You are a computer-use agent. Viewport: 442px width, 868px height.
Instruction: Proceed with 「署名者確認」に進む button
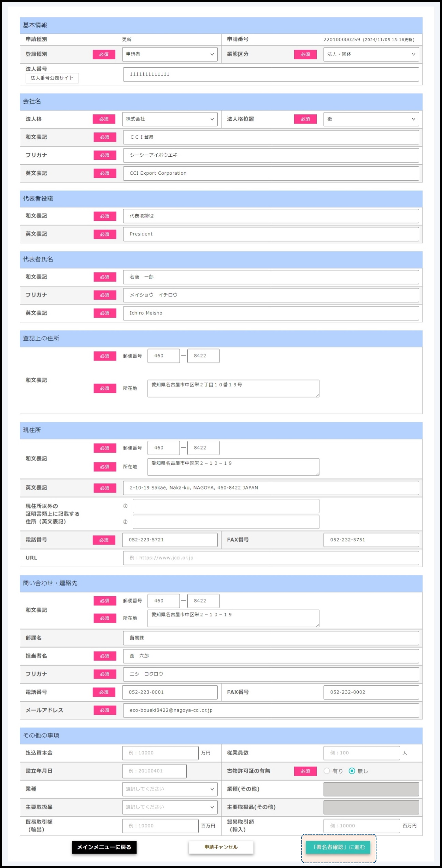pos(338,847)
